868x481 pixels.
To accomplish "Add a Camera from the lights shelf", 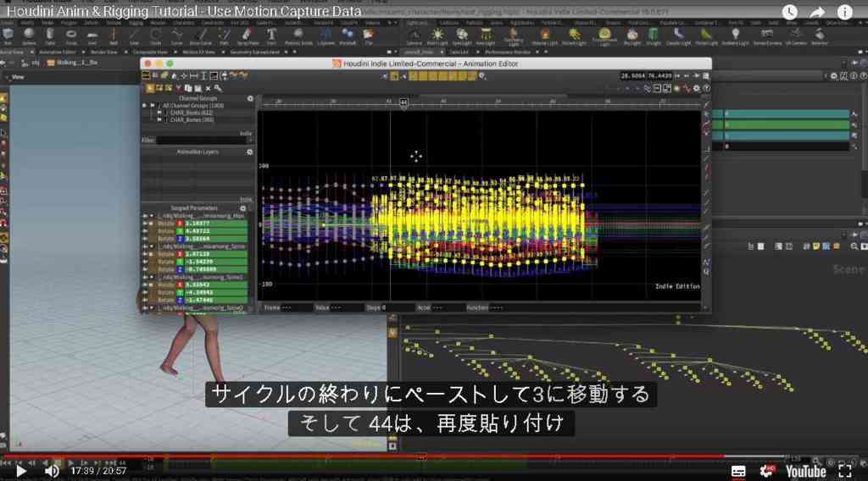I will pyautogui.click(x=414, y=36).
